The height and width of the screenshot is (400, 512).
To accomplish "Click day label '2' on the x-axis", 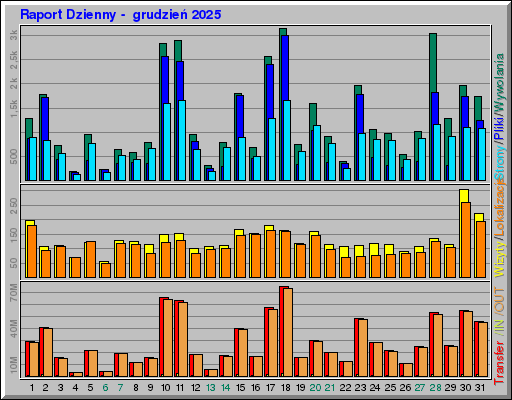I will tap(45, 388).
